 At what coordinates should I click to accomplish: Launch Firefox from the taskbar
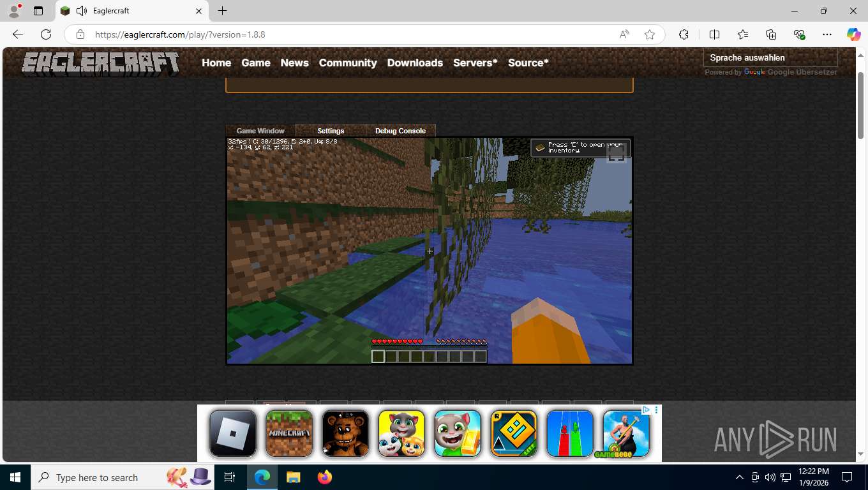click(x=325, y=477)
